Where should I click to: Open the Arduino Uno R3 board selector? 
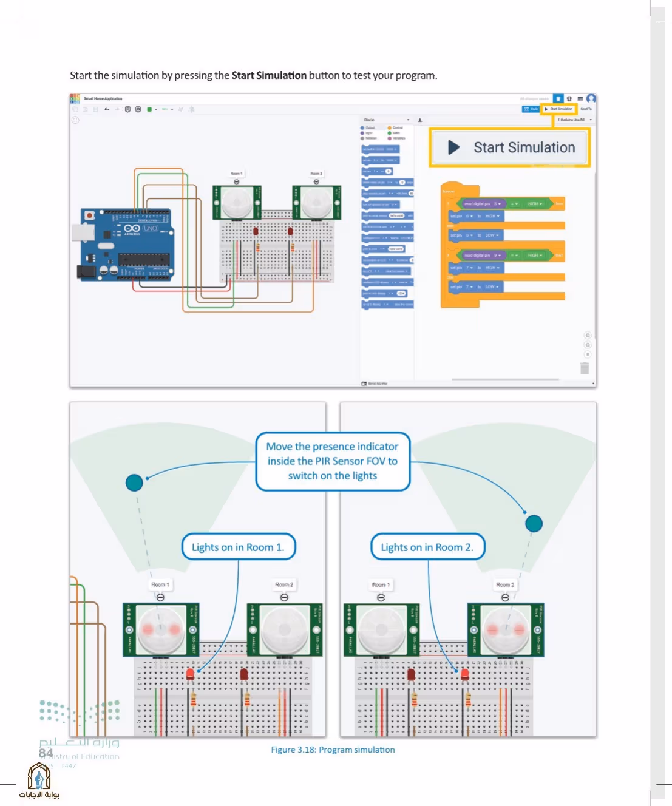tap(574, 120)
